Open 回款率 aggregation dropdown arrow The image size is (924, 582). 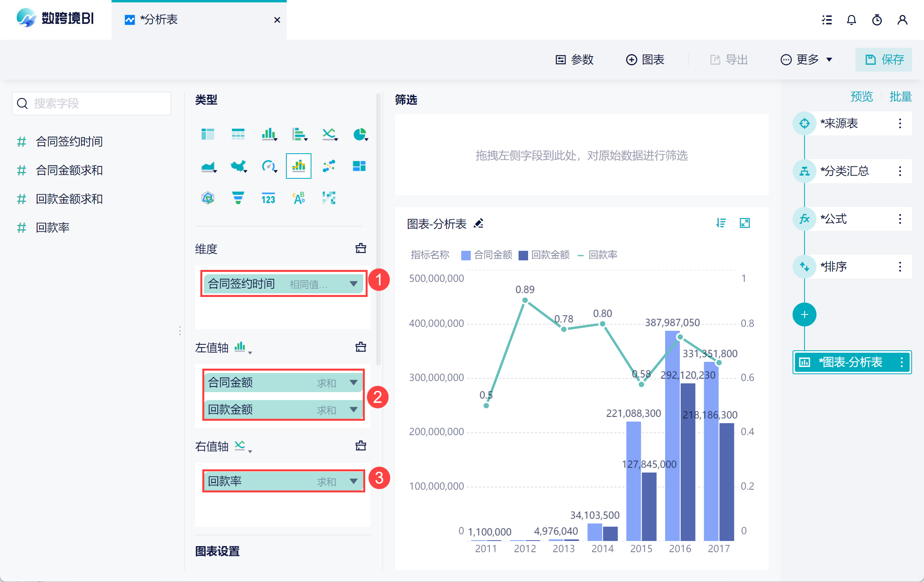coord(353,481)
